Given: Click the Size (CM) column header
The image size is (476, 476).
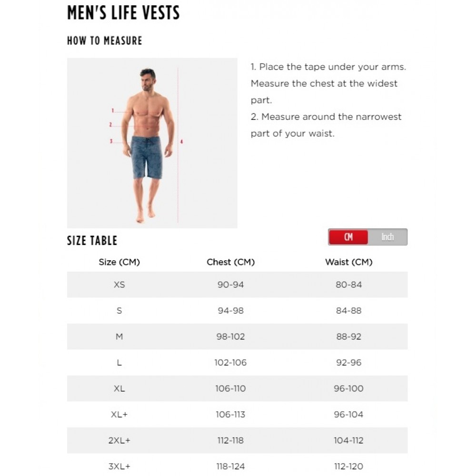Looking at the screenshot, I should (119, 262).
